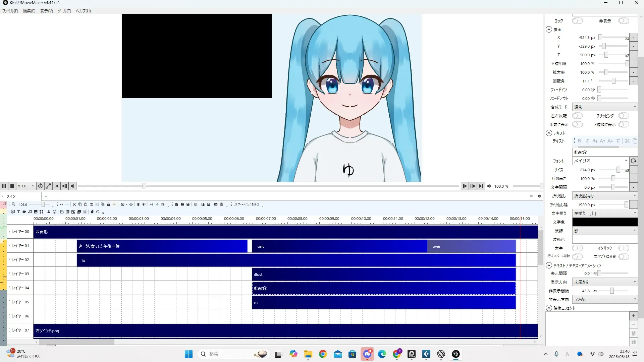Screen dimensions: 644x362
Task: Open the フォント dropdown showing メイリオ
Action: point(600,161)
